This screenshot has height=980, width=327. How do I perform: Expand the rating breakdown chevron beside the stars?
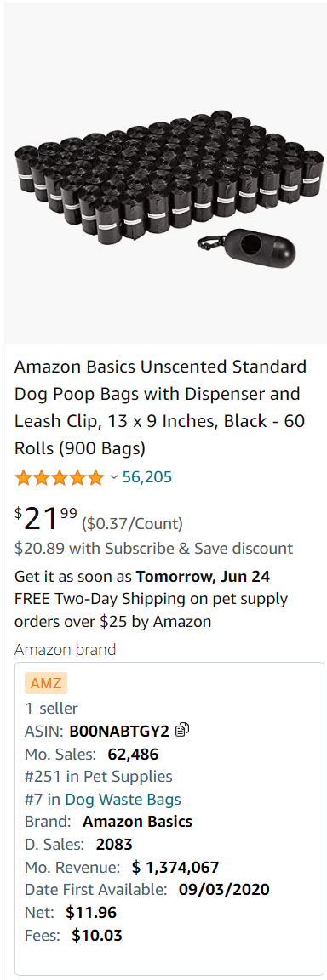pos(113,477)
